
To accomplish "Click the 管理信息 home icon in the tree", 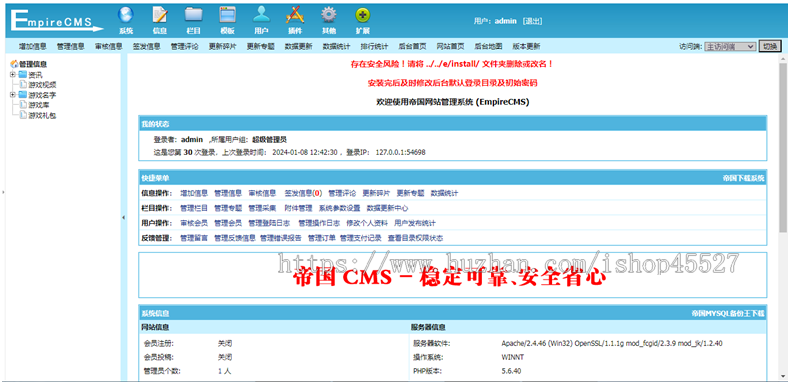I will [14, 65].
